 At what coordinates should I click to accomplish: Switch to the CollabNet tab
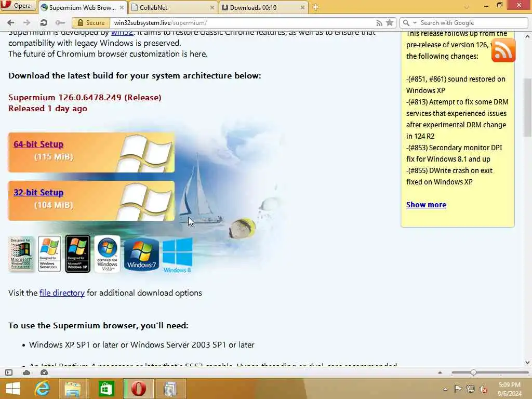[x=173, y=7]
